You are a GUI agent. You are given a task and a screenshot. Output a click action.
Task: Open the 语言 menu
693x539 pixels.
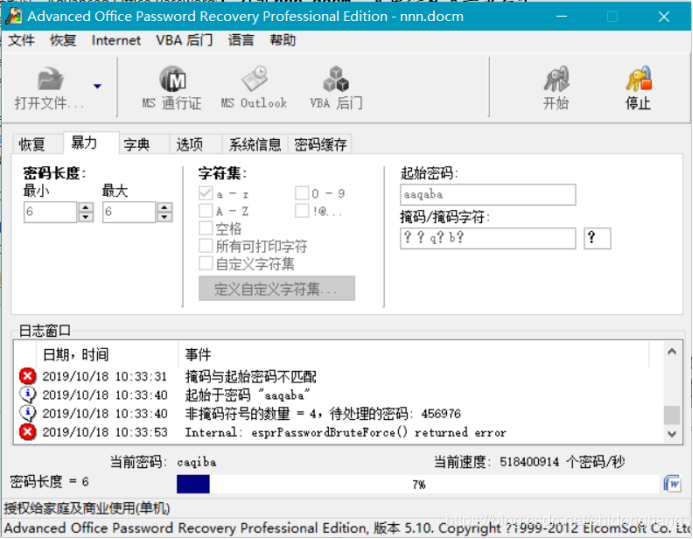[241, 40]
